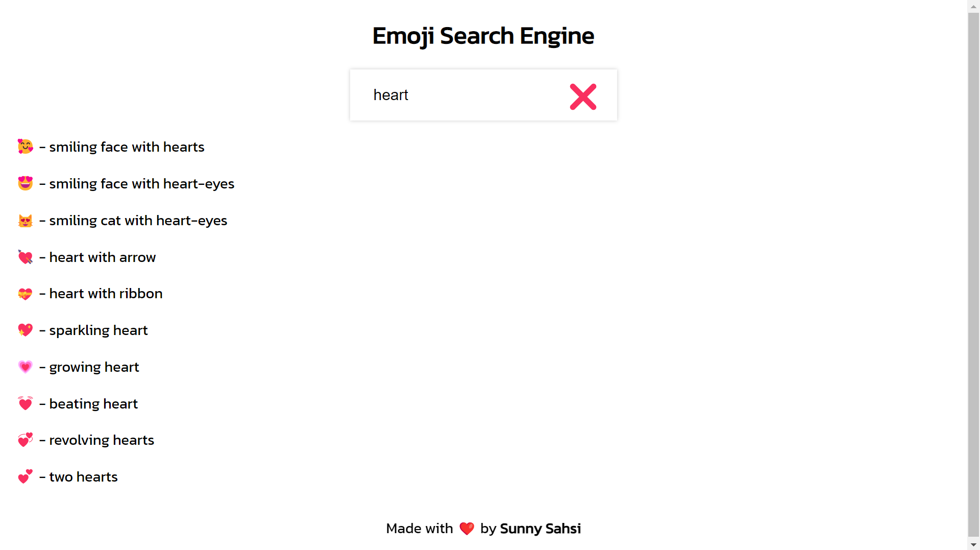Select the two hearts emoji icon

click(25, 476)
